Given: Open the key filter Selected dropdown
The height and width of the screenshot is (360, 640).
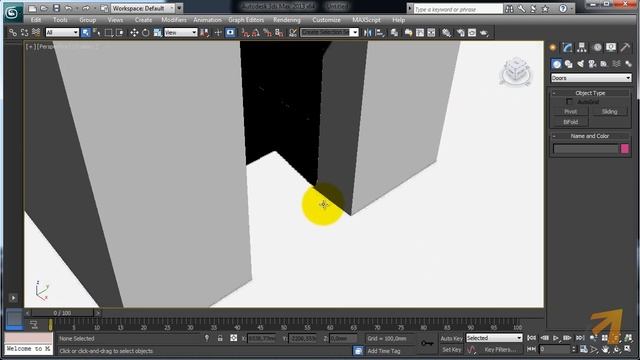Looking at the screenshot, I should pos(494,338).
